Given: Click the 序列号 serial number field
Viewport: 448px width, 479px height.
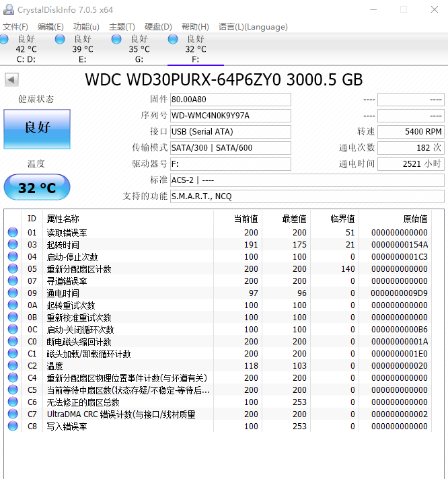Looking at the screenshot, I should point(230,116).
